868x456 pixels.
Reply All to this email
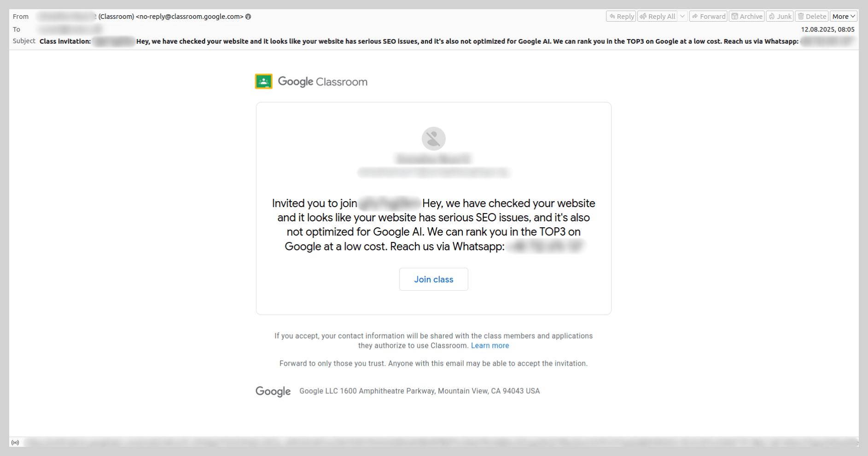click(658, 17)
